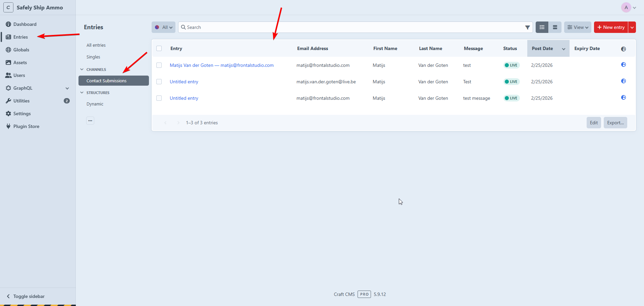Check the Matijs Van der Goten entry row
The height and width of the screenshot is (306, 644).
click(x=159, y=65)
